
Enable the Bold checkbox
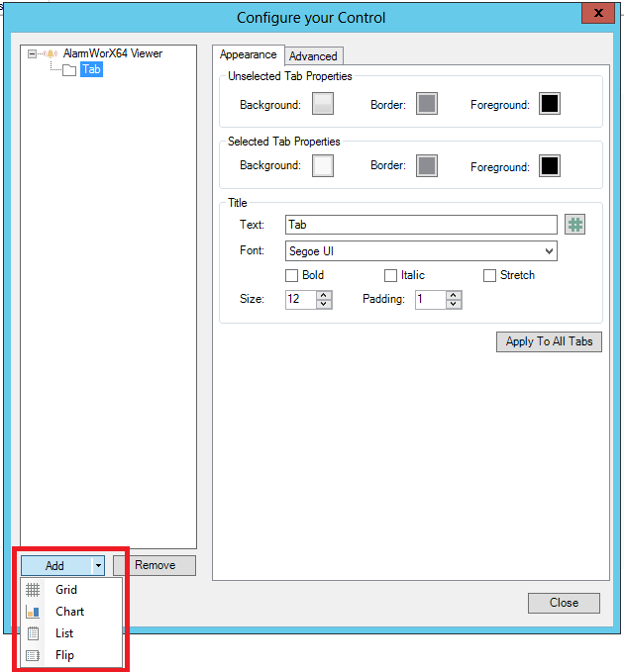[x=291, y=275]
